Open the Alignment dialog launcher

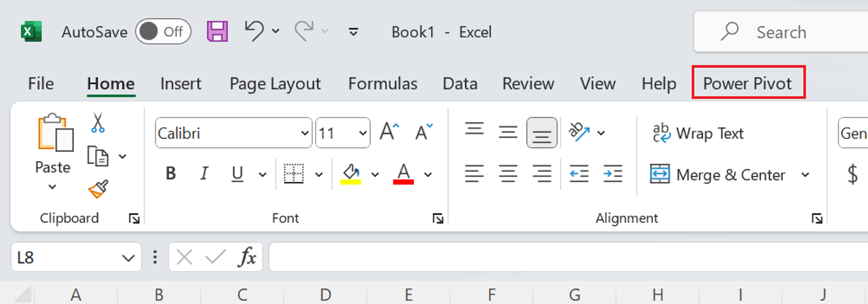click(x=817, y=219)
